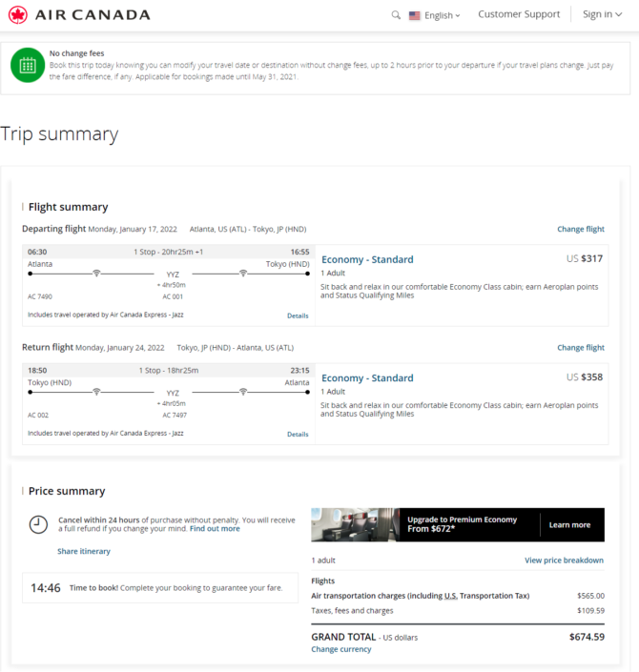Click return layover duration +4hr05m
639x672 pixels.
(171, 404)
